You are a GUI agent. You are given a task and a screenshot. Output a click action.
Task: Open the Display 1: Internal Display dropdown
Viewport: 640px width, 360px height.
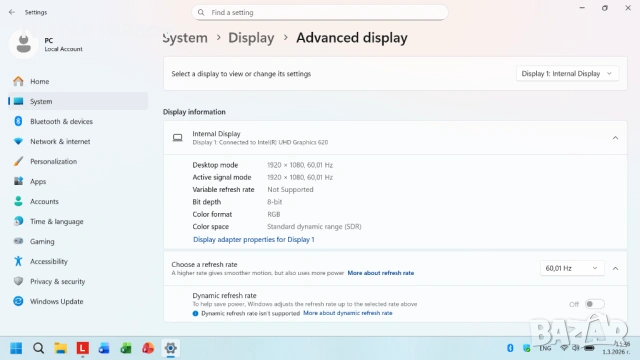pyautogui.click(x=567, y=73)
